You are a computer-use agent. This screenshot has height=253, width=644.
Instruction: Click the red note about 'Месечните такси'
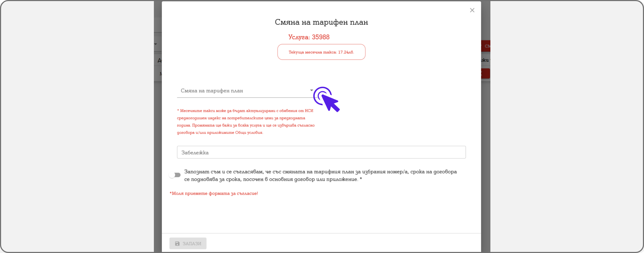coord(246,121)
